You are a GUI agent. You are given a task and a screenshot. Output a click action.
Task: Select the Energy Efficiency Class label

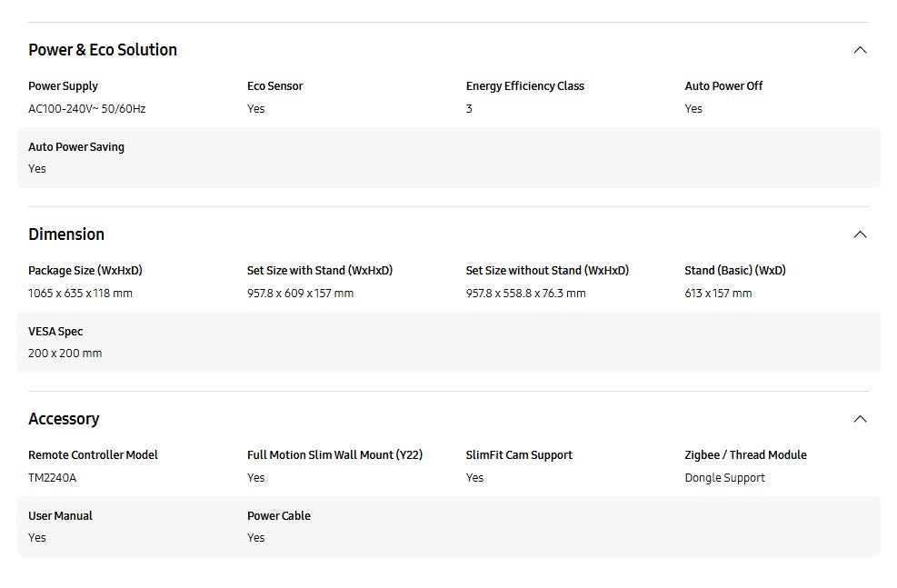pos(524,86)
